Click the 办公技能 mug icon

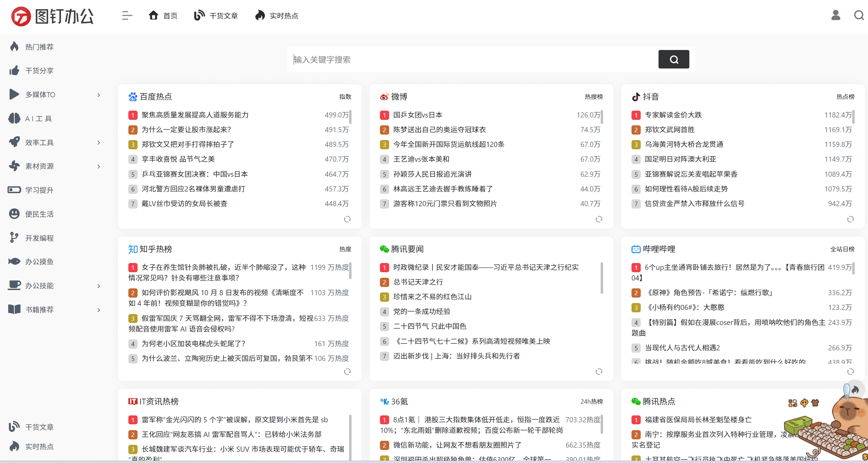pyautogui.click(x=14, y=285)
